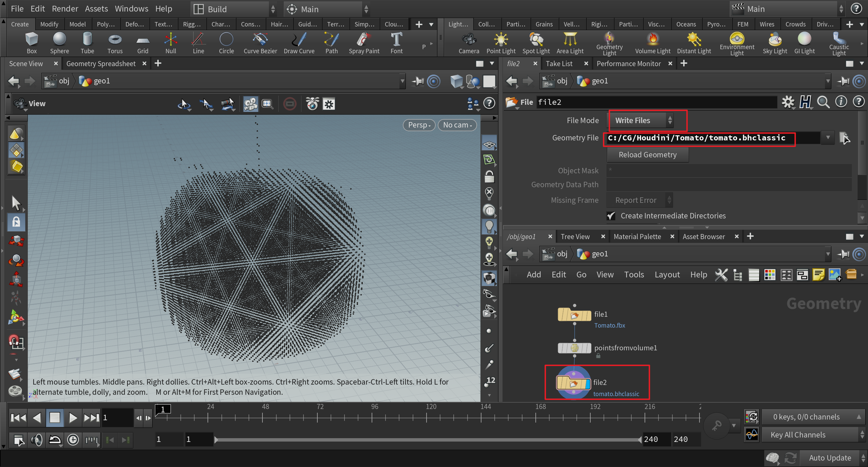Open the Persp viewport menu
The height and width of the screenshot is (467, 868).
tap(419, 125)
